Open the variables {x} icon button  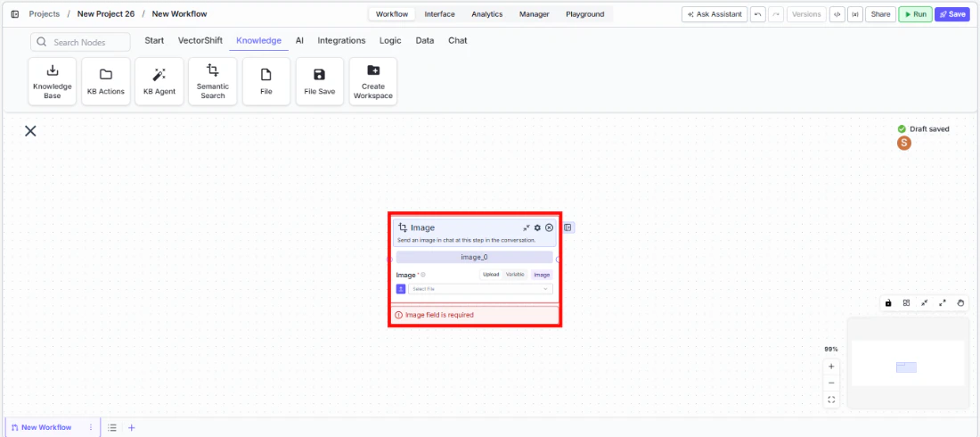pos(855,13)
